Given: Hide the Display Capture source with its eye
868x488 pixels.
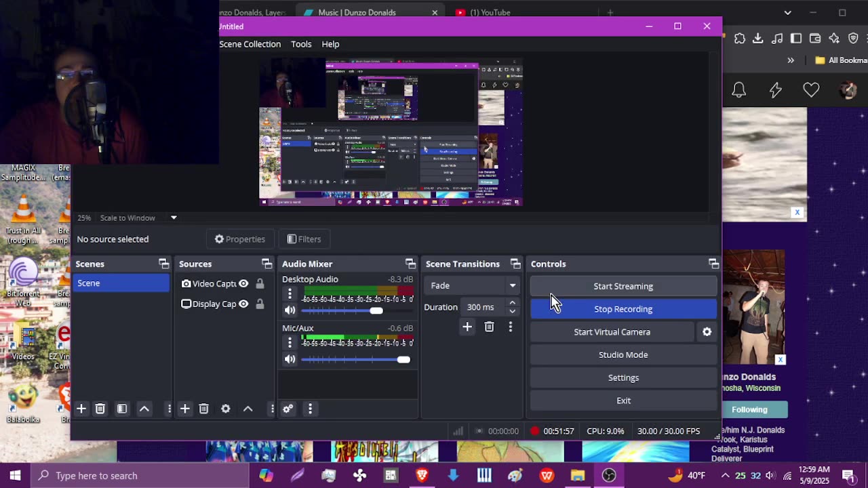Looking at the screenshot, I should click(243, 304).
